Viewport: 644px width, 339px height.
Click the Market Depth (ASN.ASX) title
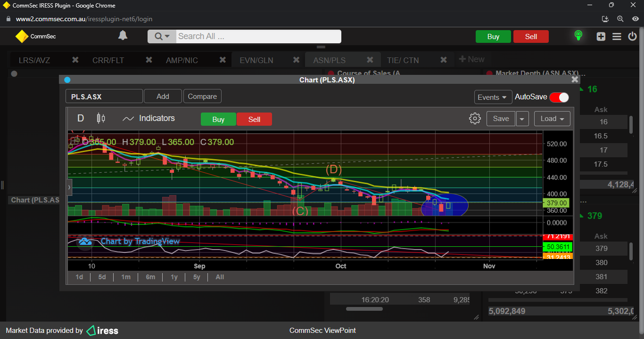540,73
